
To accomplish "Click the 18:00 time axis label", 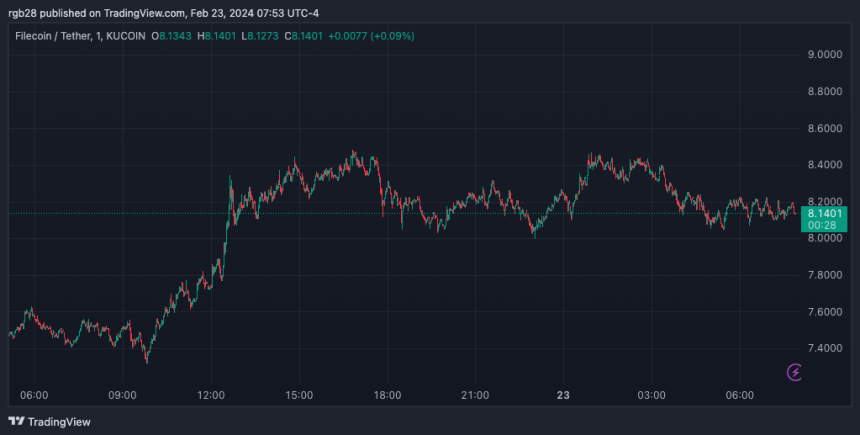I will pyautogui.click(x=387, y=396).
